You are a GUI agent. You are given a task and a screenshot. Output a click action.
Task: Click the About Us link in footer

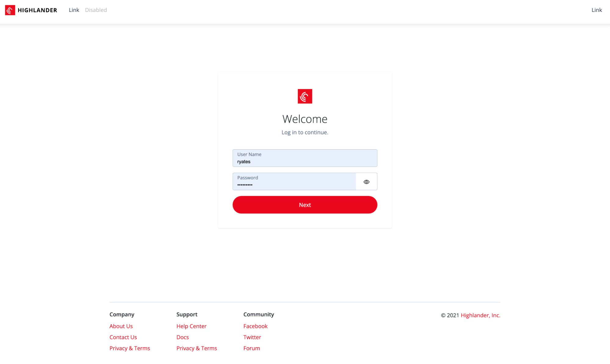tap(121, 326)
